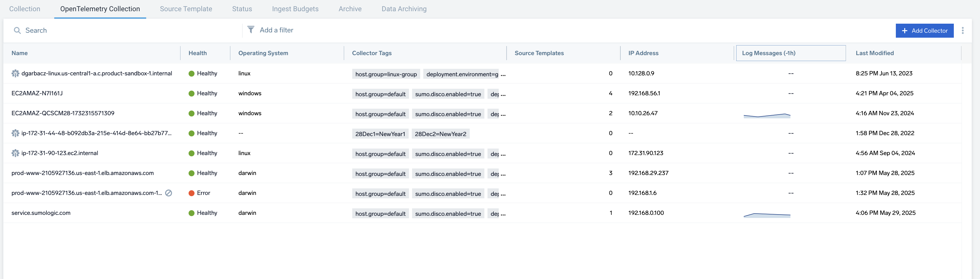Click the filter funnel icon

[x=251, y=30]
